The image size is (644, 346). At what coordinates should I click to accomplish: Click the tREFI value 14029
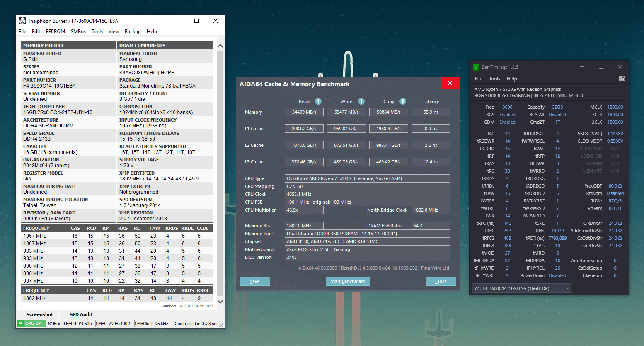(x=557, y=231)
